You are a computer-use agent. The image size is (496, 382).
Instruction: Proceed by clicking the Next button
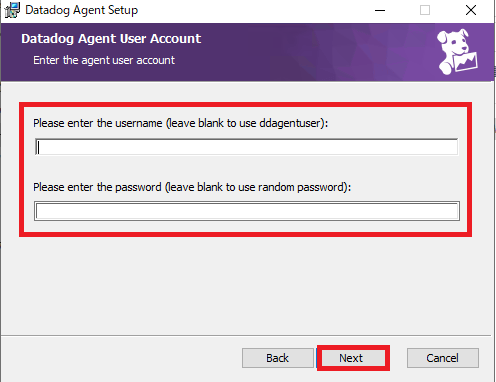[353, 358]
